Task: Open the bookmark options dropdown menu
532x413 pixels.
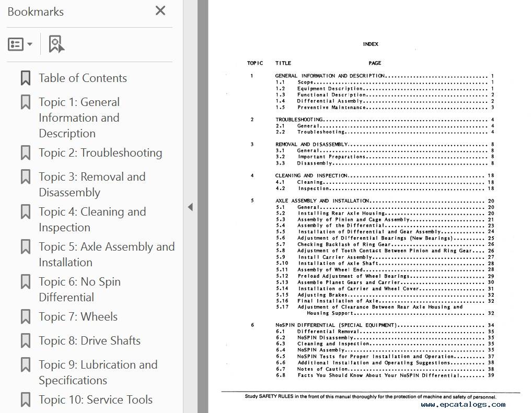Action: tap(20, 44)
